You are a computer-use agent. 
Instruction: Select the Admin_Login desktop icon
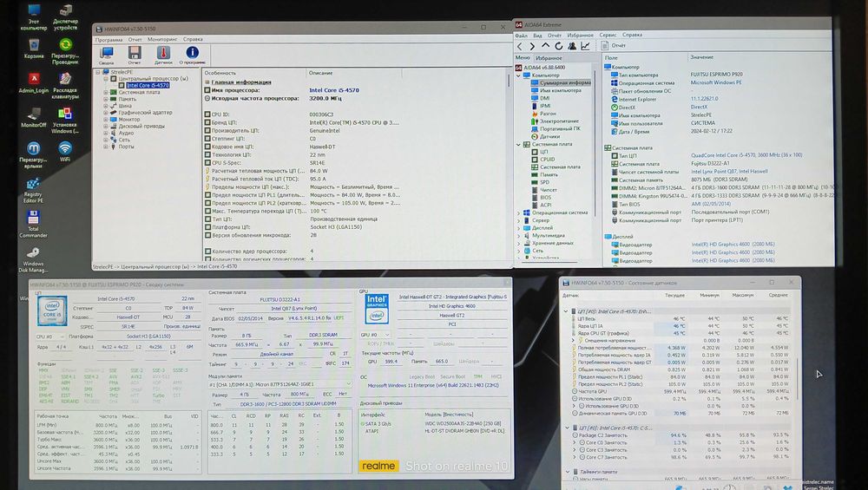pos(34,83)
